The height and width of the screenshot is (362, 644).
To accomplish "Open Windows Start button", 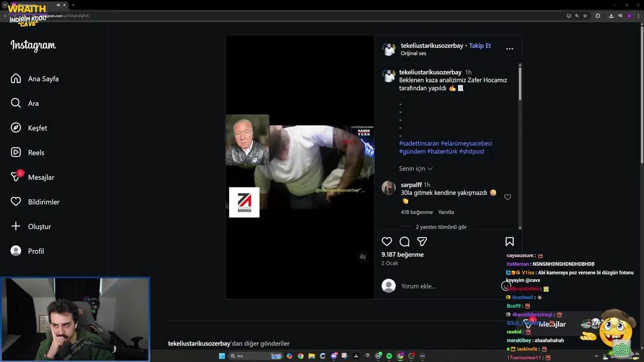I will (222, 356).
